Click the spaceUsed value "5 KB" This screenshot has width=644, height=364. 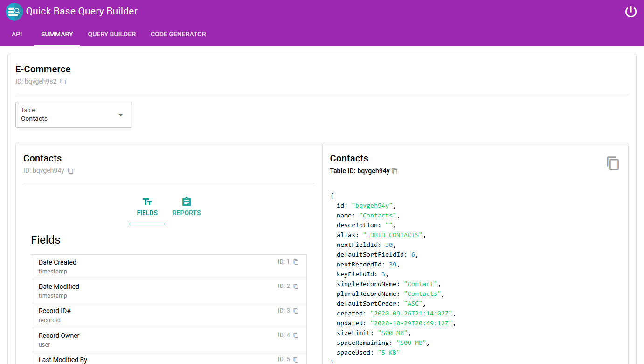389,353
